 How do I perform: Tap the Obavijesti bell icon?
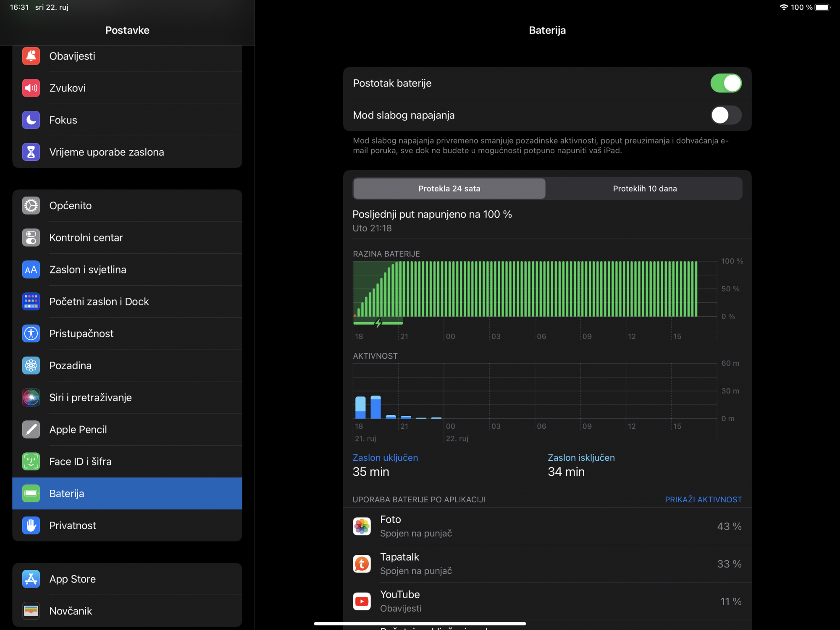[x=31, y=56]
